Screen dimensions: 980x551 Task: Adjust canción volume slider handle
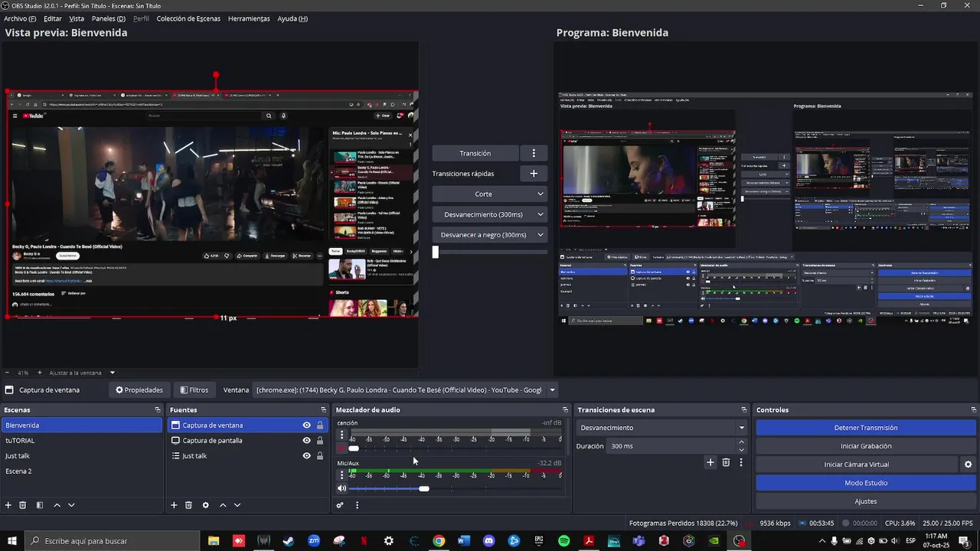click(354, 448)
